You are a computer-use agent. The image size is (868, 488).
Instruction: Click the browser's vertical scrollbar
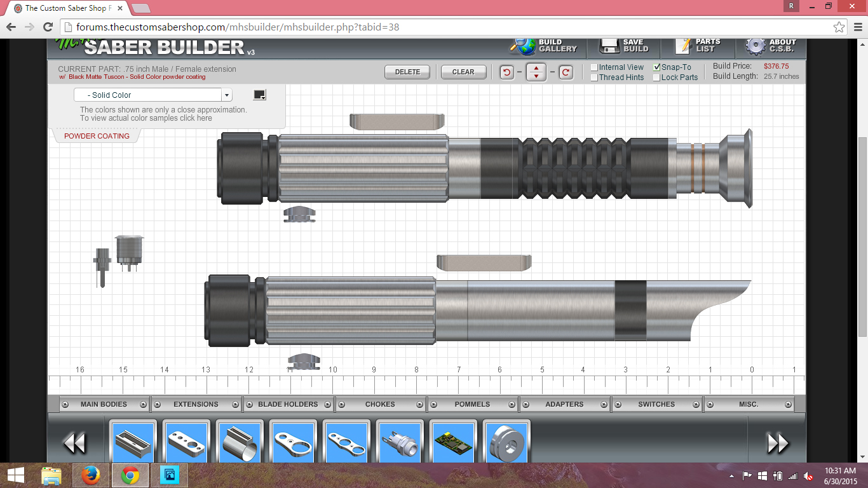[862, 238]
